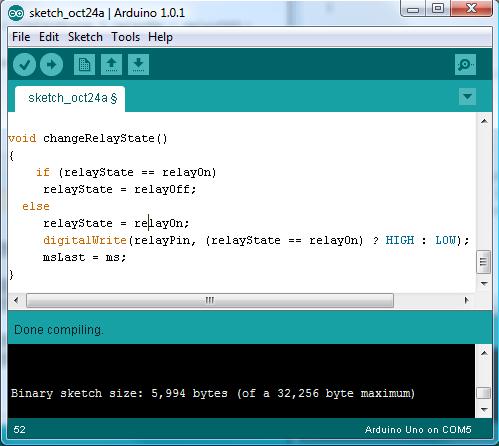The width and height of the screenshot is (499, 446).
Task: Open the File menu
Action: click(21, 37)
